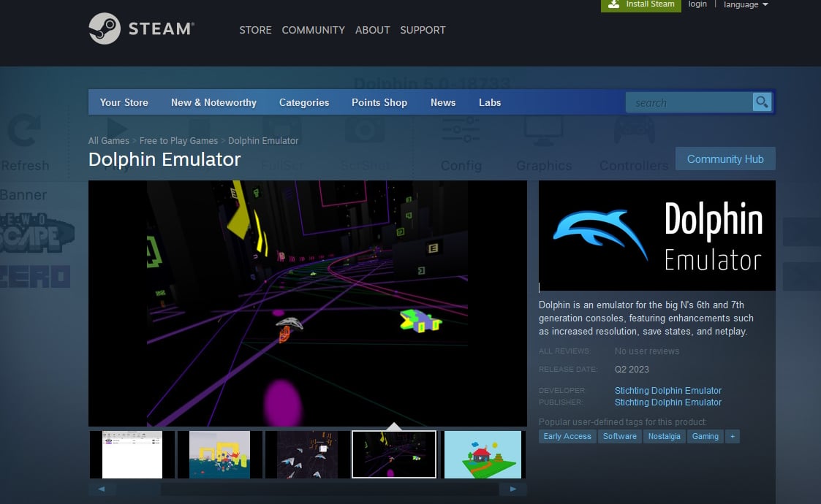Open the Labs tab
This screenshot has height=504, width=821.
tap(490, 102)
